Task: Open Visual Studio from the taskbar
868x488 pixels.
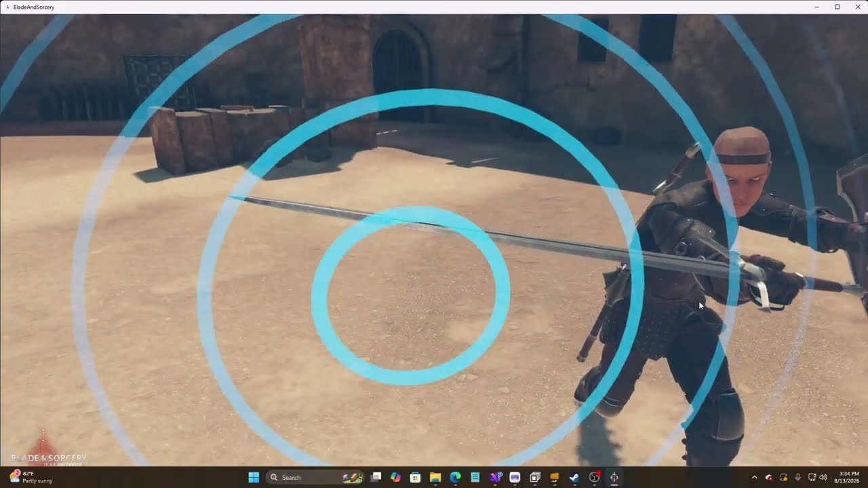Action: 495,477
